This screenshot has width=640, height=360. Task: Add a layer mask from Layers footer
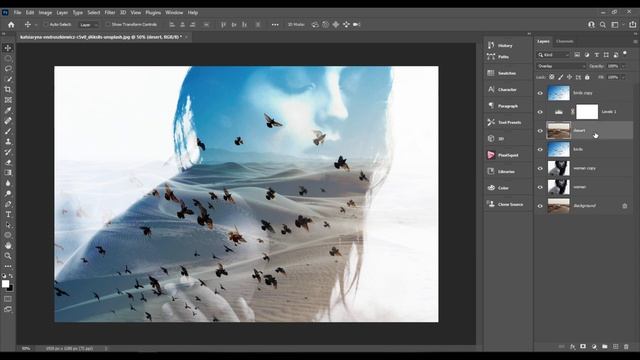click(583, 347)
